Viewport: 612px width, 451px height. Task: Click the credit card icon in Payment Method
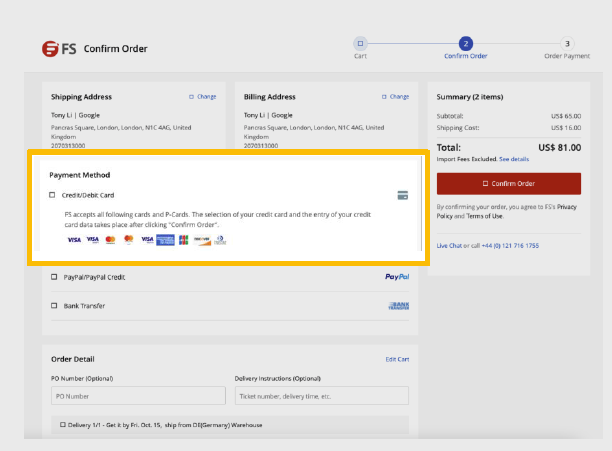coord(402,195)
